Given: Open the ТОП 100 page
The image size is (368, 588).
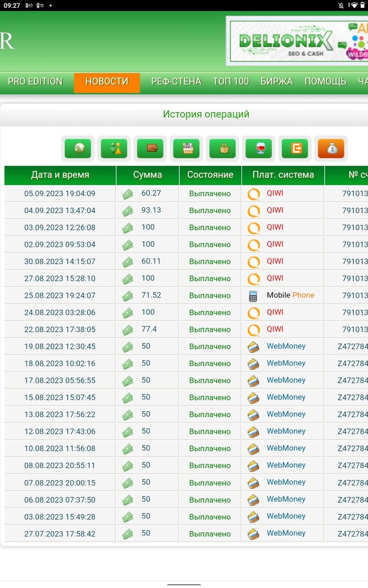Looking at the screenshot, I should 231,82.
